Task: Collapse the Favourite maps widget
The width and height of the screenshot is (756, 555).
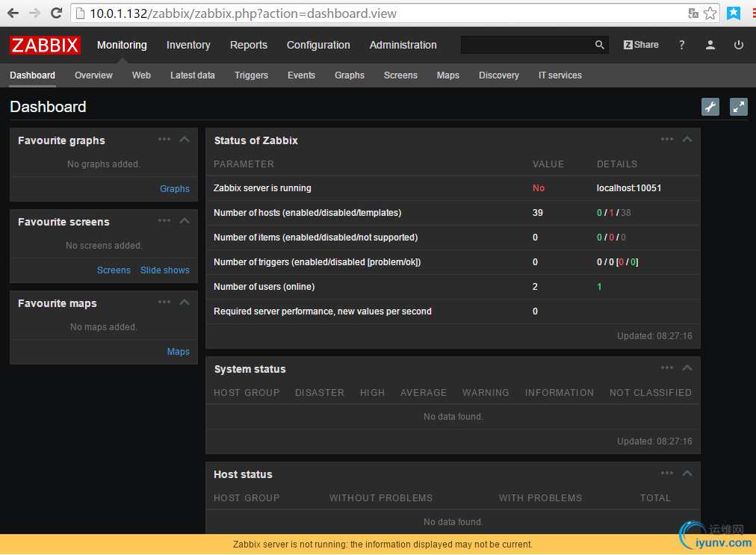Action: click(185, 303)
